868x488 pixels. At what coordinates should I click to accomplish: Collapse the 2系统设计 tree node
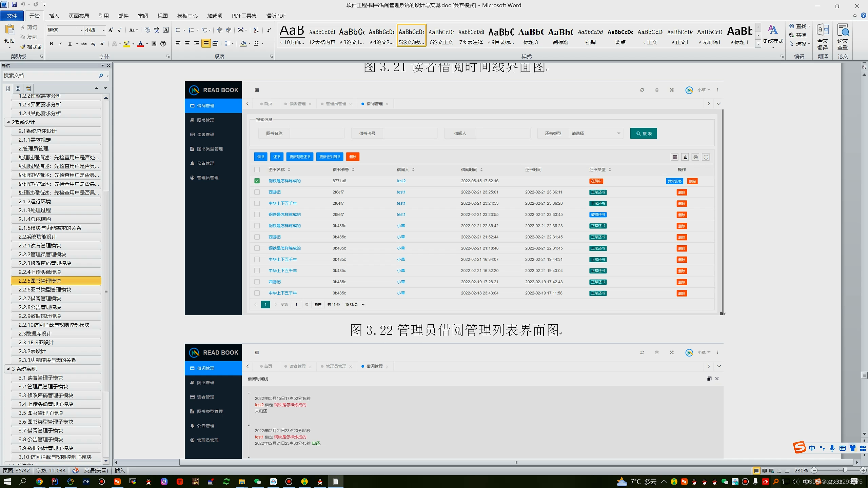[8, 122]
